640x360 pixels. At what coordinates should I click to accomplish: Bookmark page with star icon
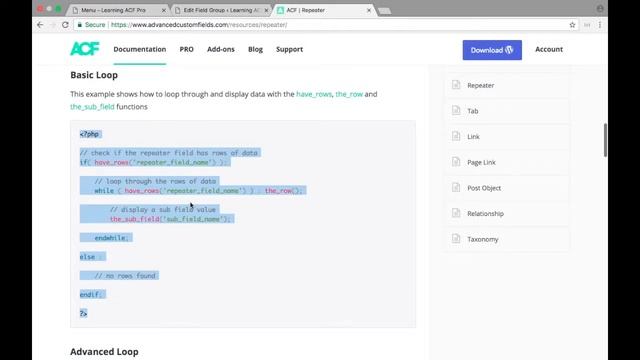[572, 25]
